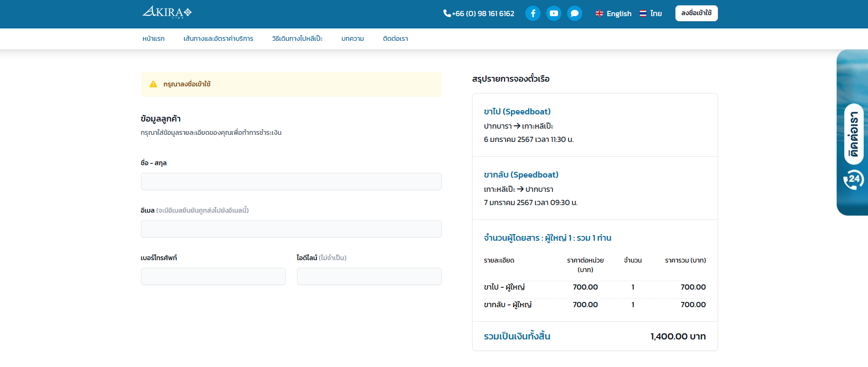The width and height of the screenshot is (868, 367).
Task: Click the ลงชื่อเข้าใช้ login button
Action: (x=696, y=13)
